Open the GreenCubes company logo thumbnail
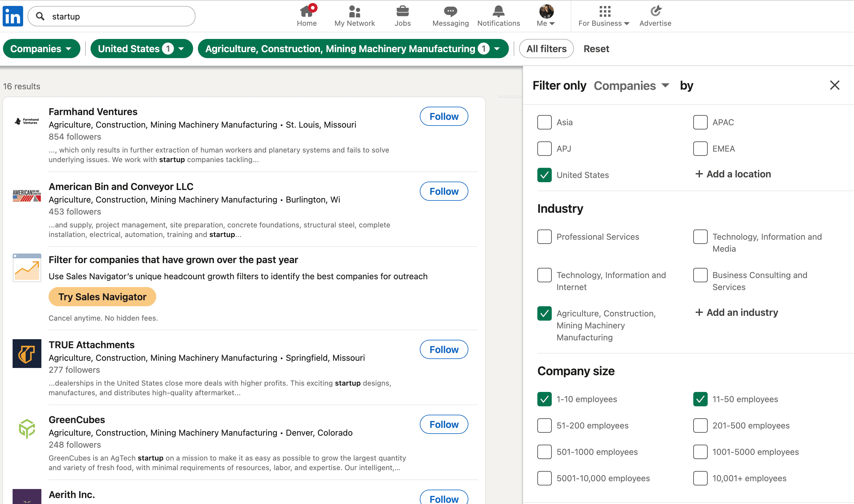Viewport: 854px width, 504px height. pyautogui.click(x=27, y=428)
